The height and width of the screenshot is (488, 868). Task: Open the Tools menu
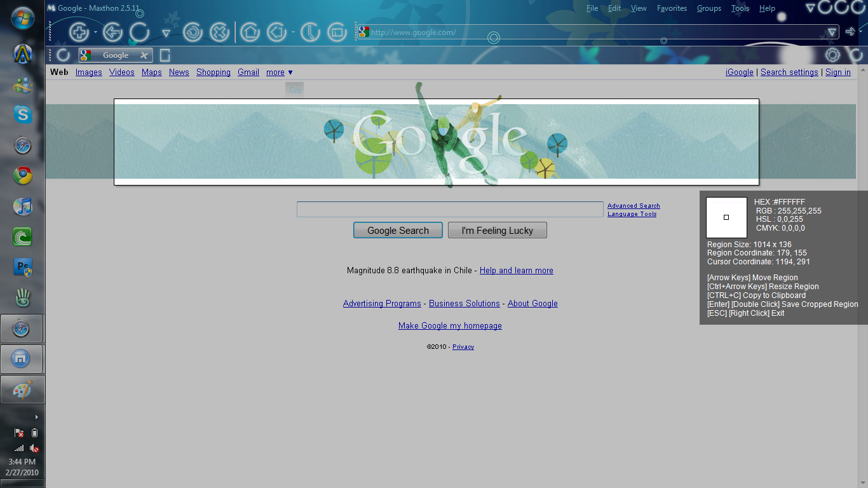point(740,8)
